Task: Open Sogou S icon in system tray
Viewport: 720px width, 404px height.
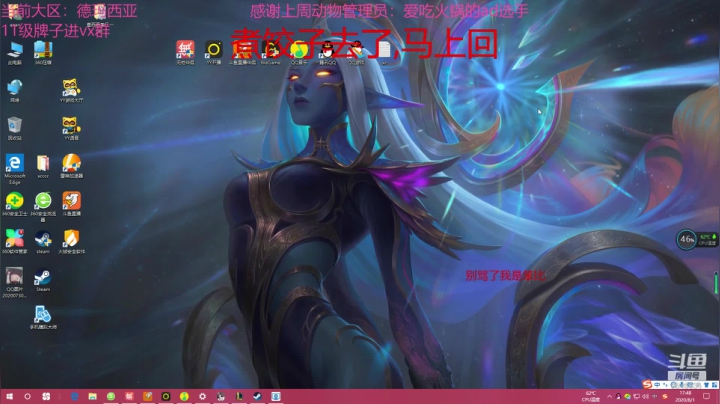Action: (665, 397)
